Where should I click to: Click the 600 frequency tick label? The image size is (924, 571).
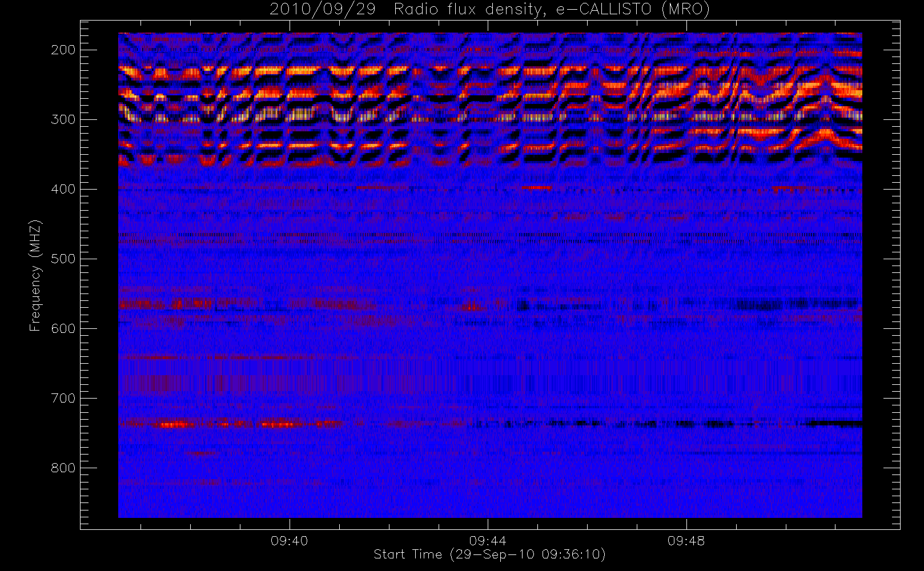point(63,328)
